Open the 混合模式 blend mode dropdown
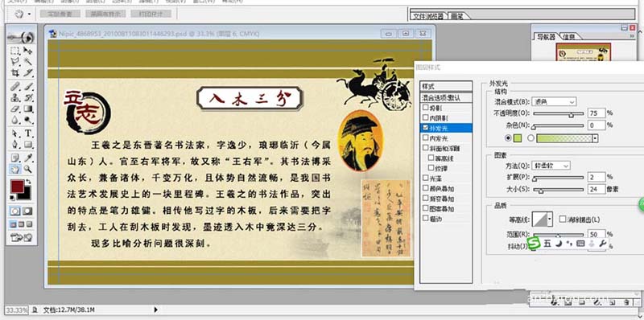The width and height of the screenshot is (644, 320). click(x=554, y=101)
